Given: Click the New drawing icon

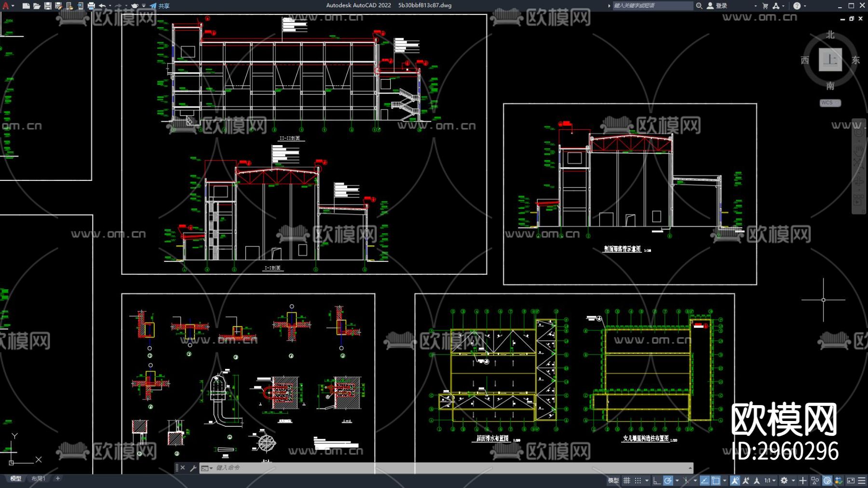Looking at the screenshot, I should click(x=26, y=6).
